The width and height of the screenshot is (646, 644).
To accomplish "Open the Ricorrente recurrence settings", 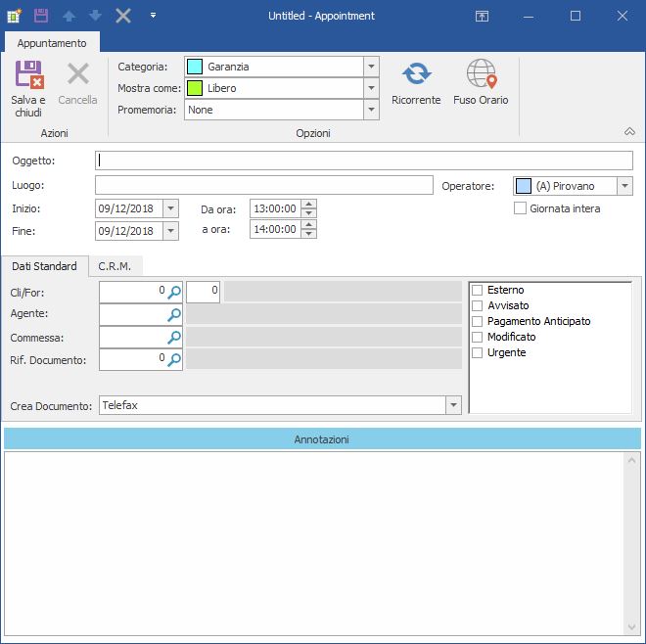I will coord(416,83).
